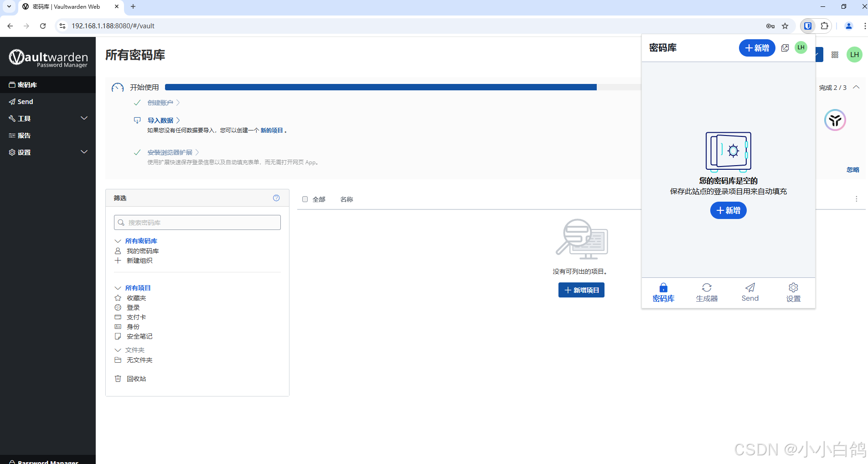Collapse the getting started progress panel
Screen dimensions: 868x464
(856, 87)
